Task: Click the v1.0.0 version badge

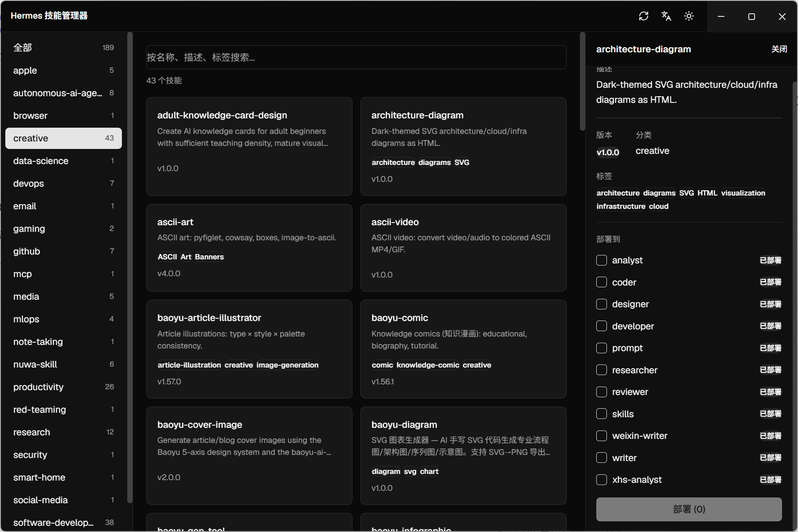Action: click(x=608, y=153)
